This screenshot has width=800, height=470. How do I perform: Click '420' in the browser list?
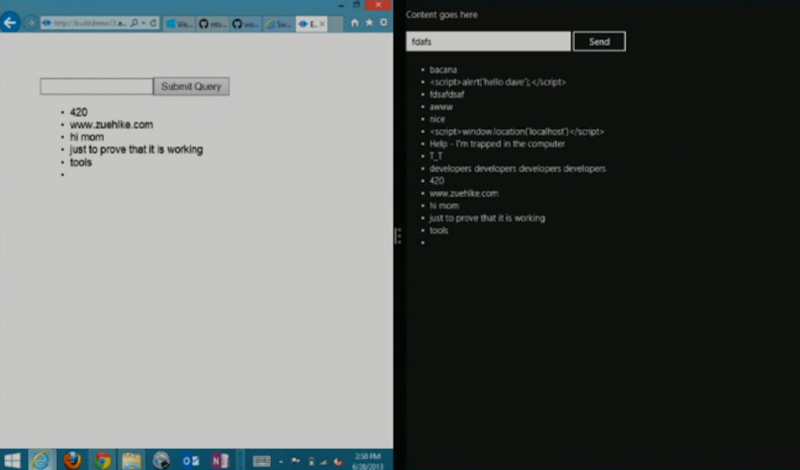click(79, 112)
